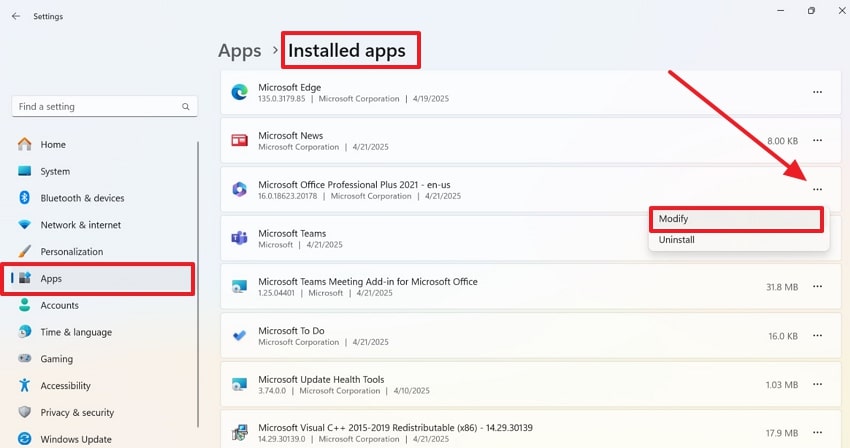
Task: Open more options for Microsoft Edge
Action: (x=817, y=92)
